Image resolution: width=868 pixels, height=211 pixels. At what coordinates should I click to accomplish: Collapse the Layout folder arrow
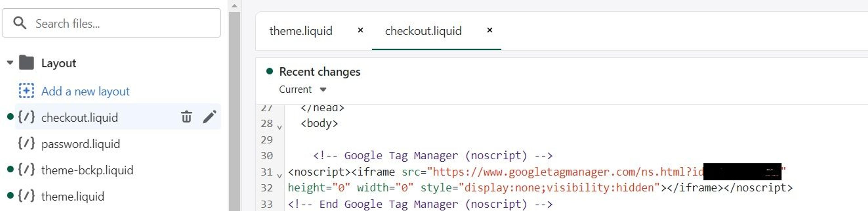click(10, 62)
